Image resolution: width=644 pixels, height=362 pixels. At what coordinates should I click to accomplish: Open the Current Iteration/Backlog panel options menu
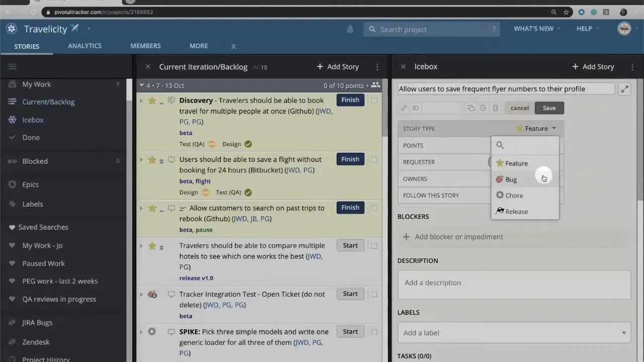(377, 66)
